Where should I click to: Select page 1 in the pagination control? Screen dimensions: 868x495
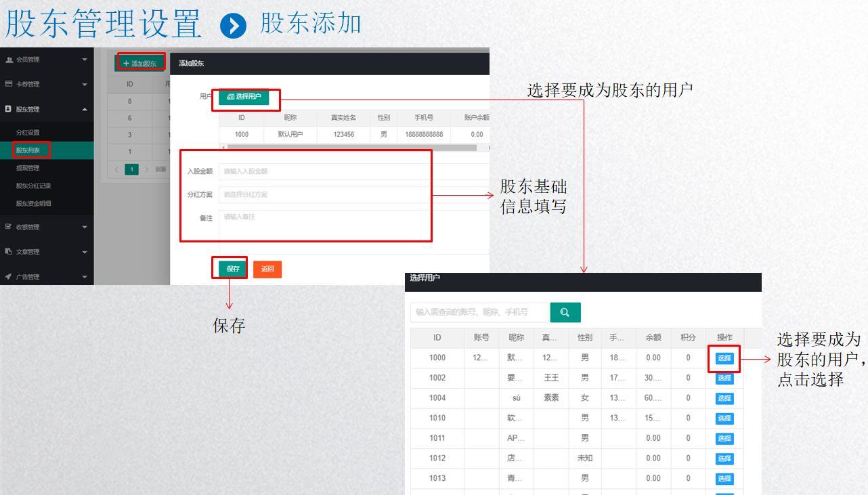(x=131, y=169)
